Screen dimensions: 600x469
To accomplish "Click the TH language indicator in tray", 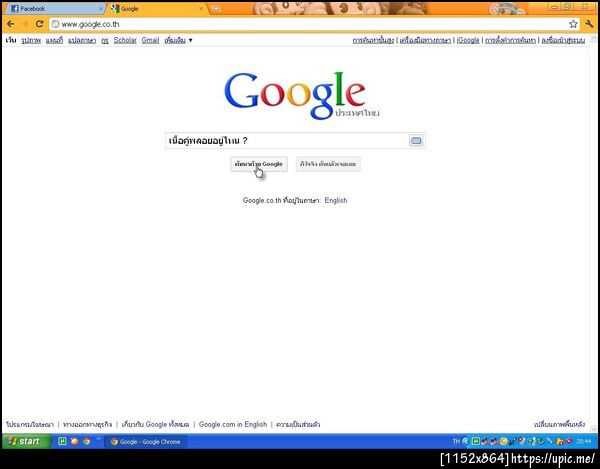I will click(456, 441).
